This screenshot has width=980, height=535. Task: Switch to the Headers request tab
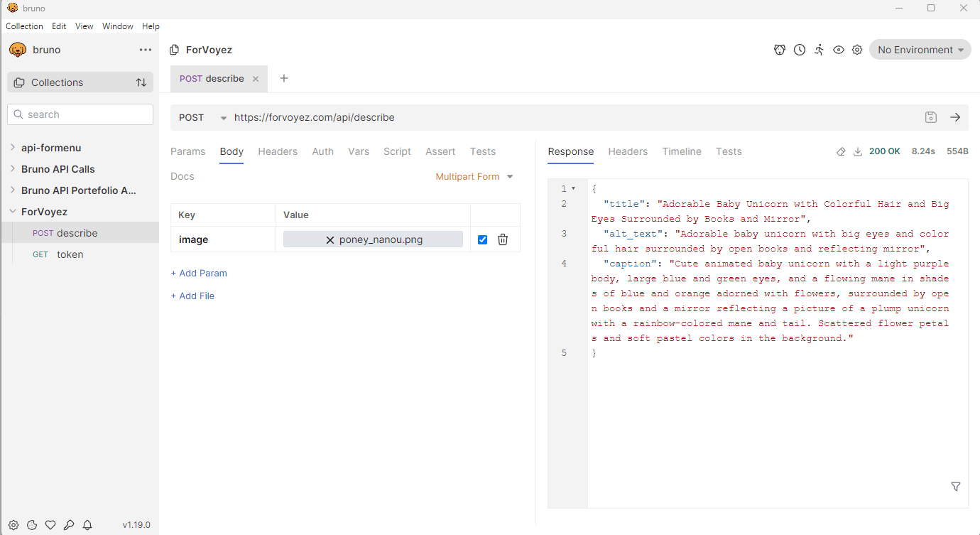(x=278, y=151)
